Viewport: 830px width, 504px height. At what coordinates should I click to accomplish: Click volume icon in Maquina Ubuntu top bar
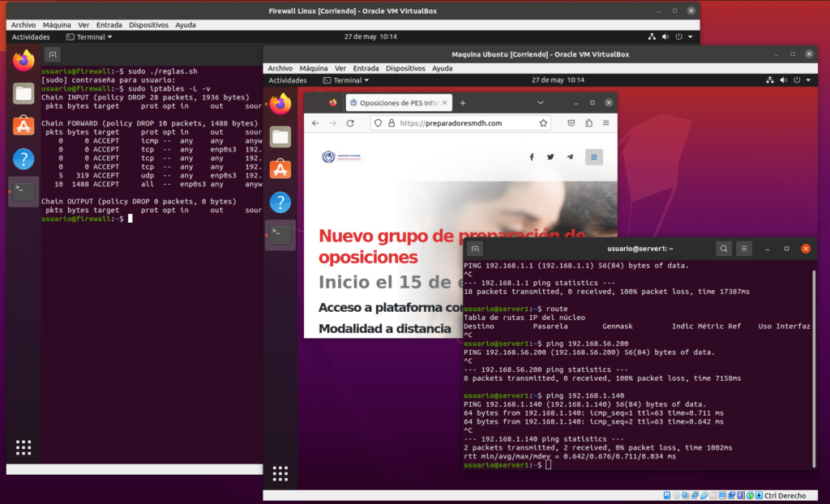coord(784,80)
